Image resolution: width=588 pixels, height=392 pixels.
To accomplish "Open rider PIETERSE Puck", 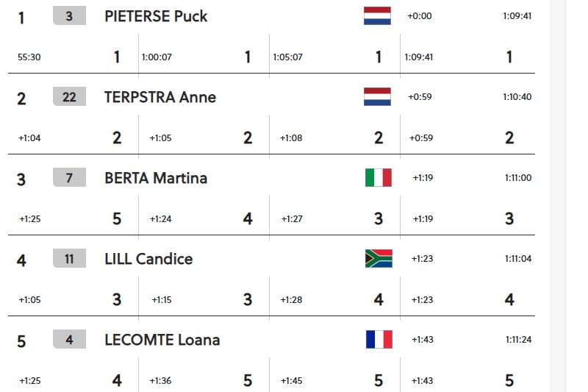I will click(156, 16).
